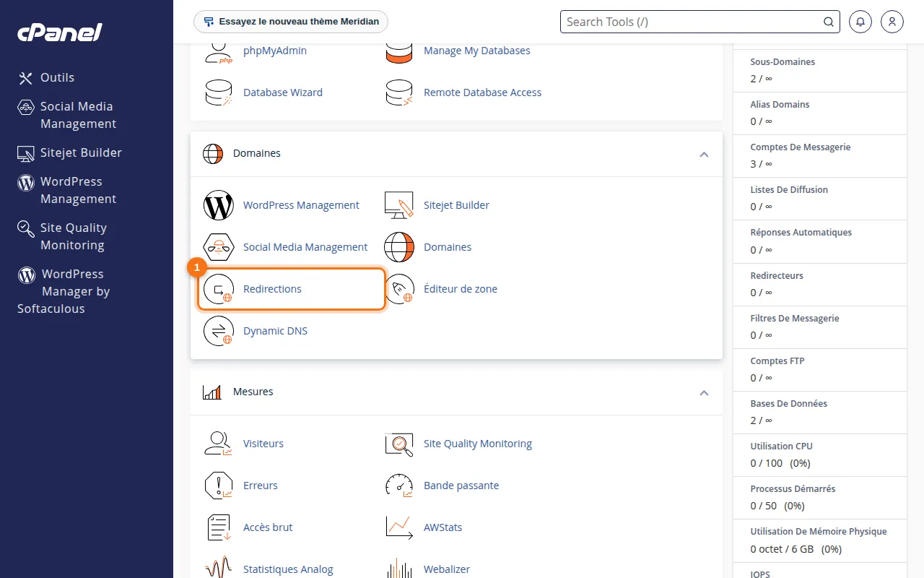Open the Redirections tool icon
This screenshot has height=578, width=924.
pos(218,289)
